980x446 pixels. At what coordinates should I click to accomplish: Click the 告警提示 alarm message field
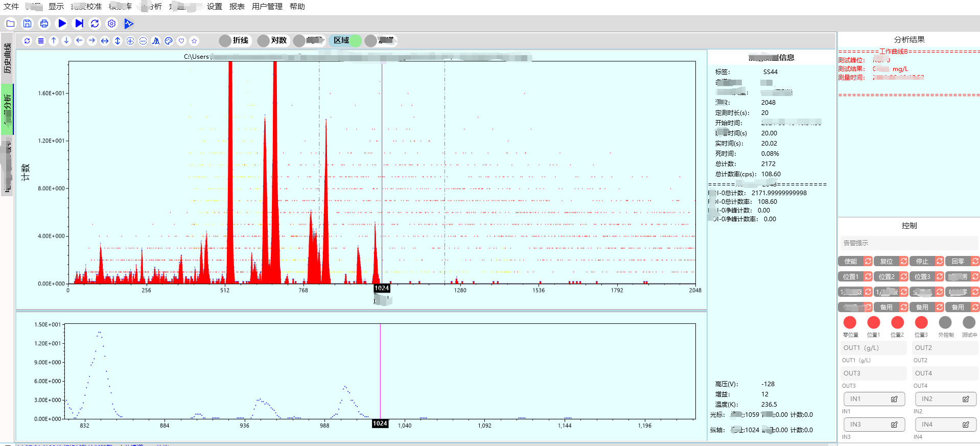[909, 243]
